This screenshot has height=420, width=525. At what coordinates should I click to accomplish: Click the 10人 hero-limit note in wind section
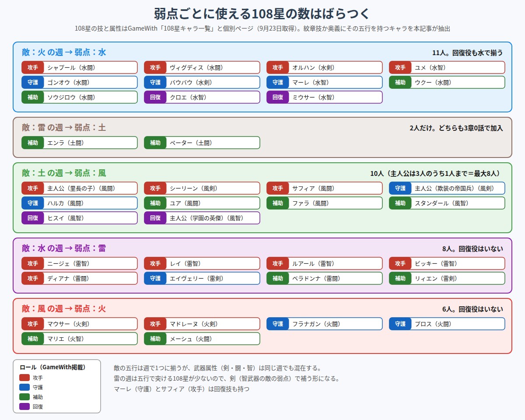click(437, 174)
